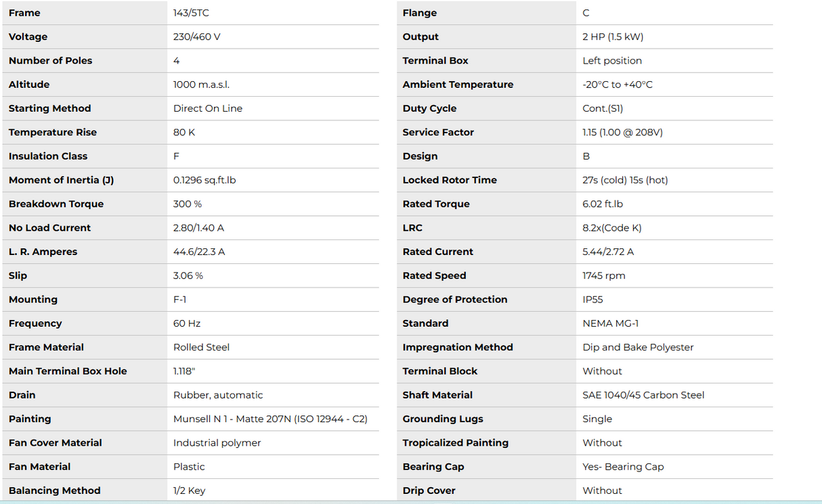Select the Bearing Cap value
The image size is (822, 504).
pos(623,467)
